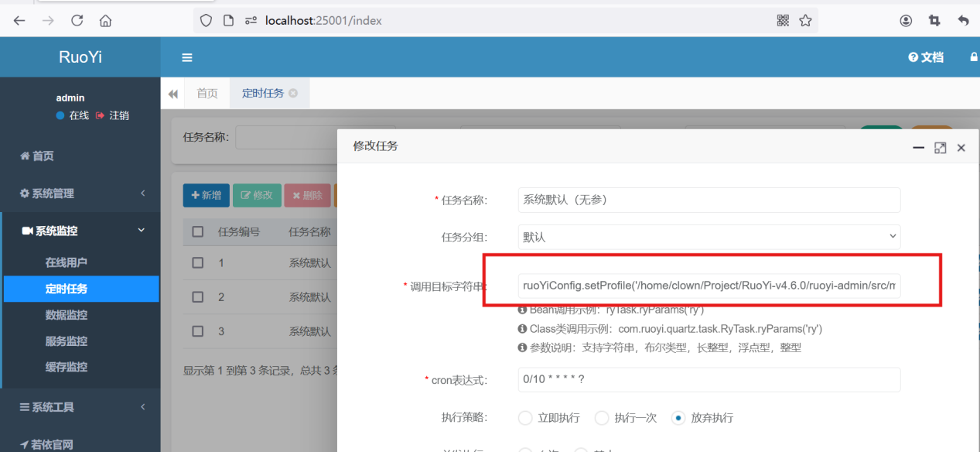Click the cron表达式 input field
The image size is (980, 452).
[x=709, y=380]
